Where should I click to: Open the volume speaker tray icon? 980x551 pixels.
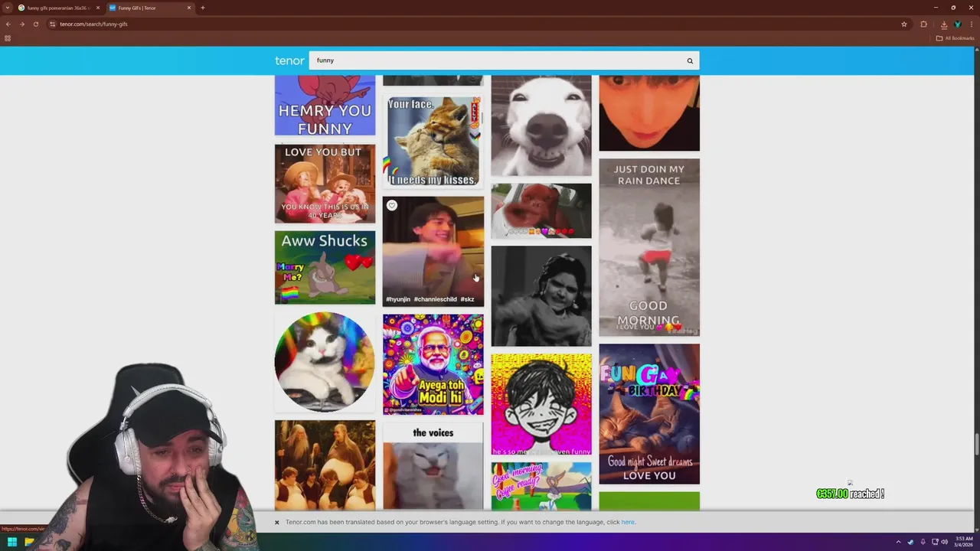[945, 542]
